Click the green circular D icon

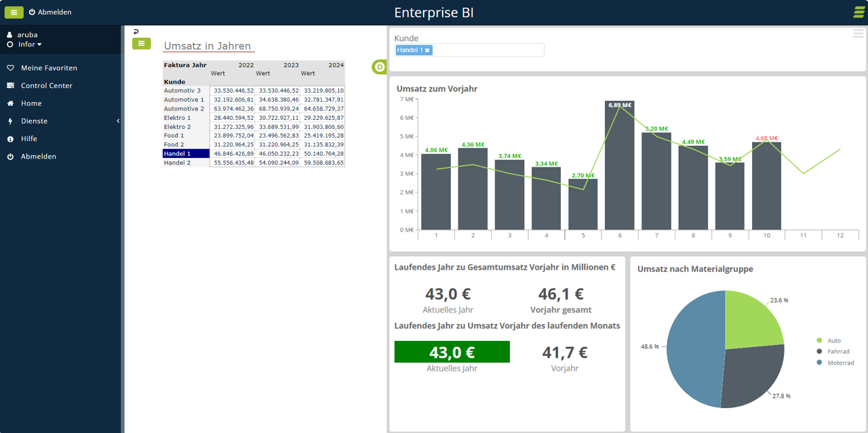[x=379, y=66]
